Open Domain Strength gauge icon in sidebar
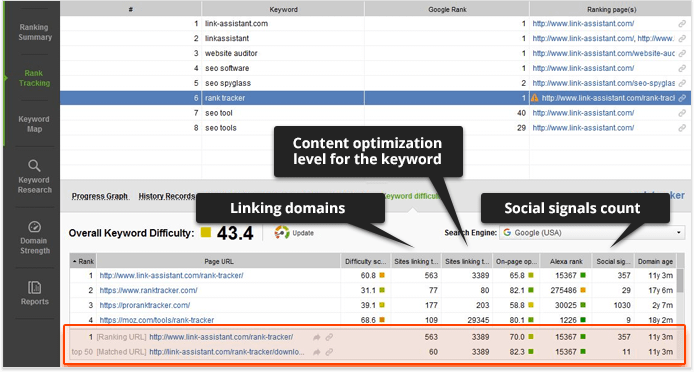Viewport: 694px width, 372px height. click(35, 227)
